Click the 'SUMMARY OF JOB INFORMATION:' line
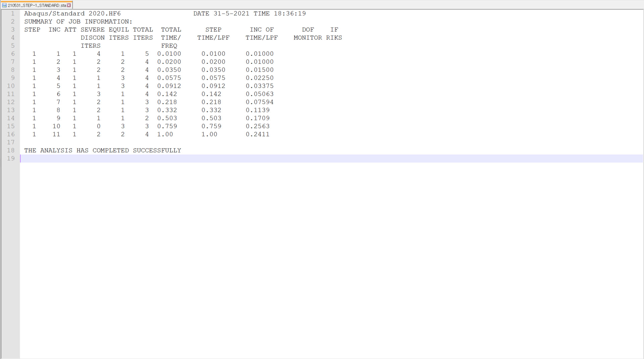The height and width of the screenshot is (359, 644). (x=78, y=21)
